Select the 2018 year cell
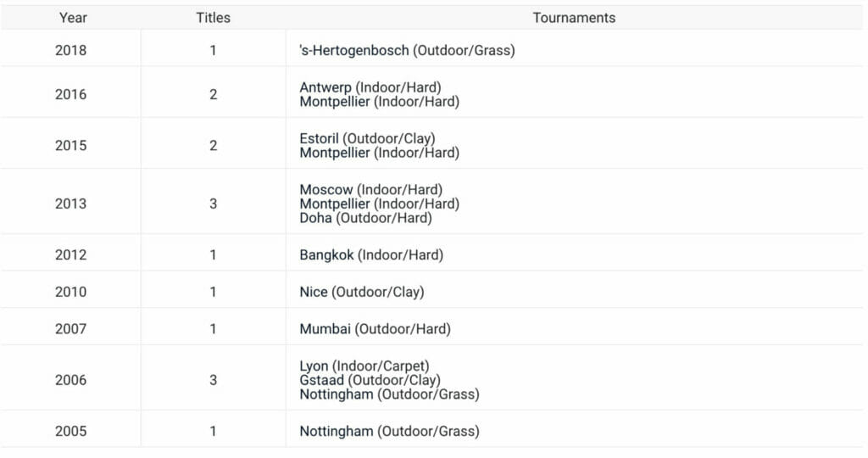This screenshot has width=868, height=458. click(71, 50)
